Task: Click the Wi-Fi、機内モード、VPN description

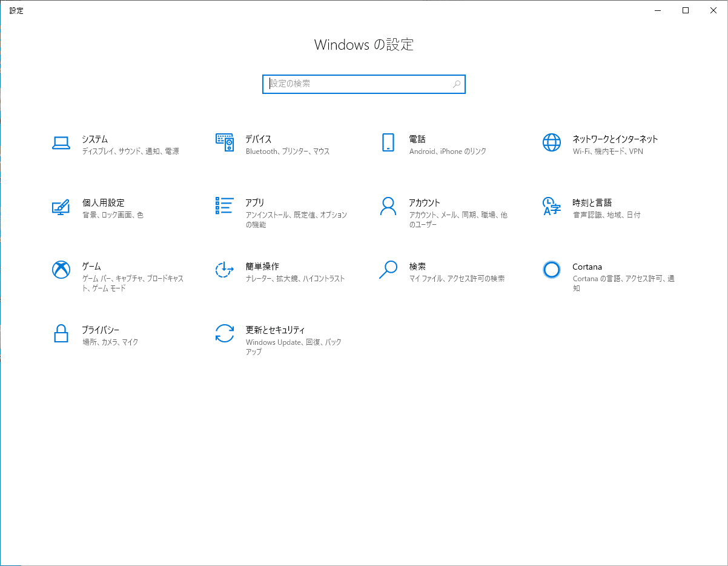Action: (608, 151)
